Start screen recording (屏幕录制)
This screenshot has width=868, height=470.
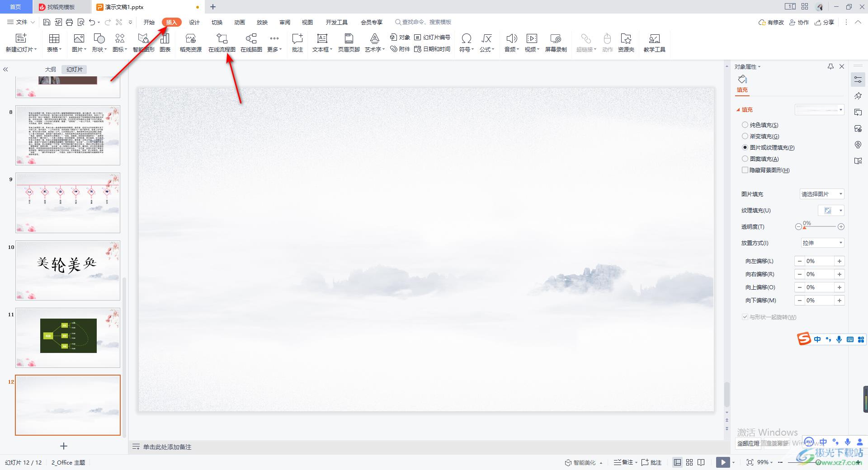(556, 43)
